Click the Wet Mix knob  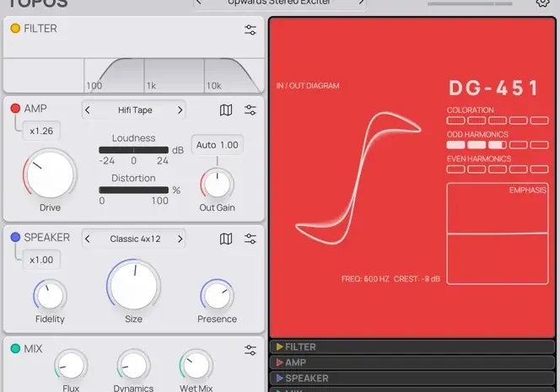pyautogui.click(x=196, y=366)
